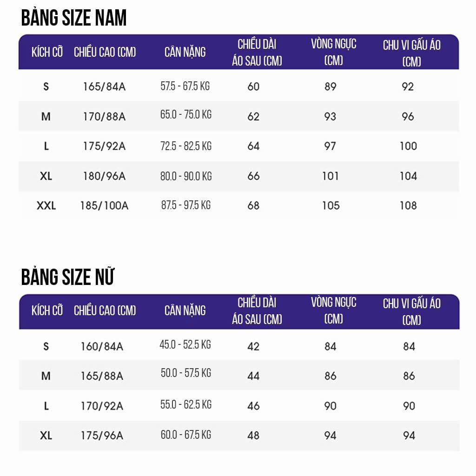Click "CÂN NẶNG" header in women's table
The height and width of the screenshot is (476, 476).
(x=185, y=311)
